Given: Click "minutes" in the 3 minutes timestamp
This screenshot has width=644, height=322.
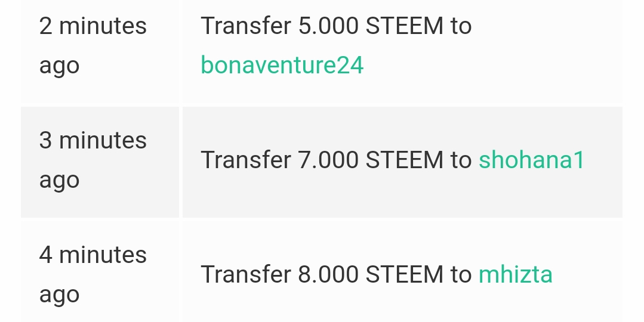Looking at the screenshot, I should pos(103,141).
